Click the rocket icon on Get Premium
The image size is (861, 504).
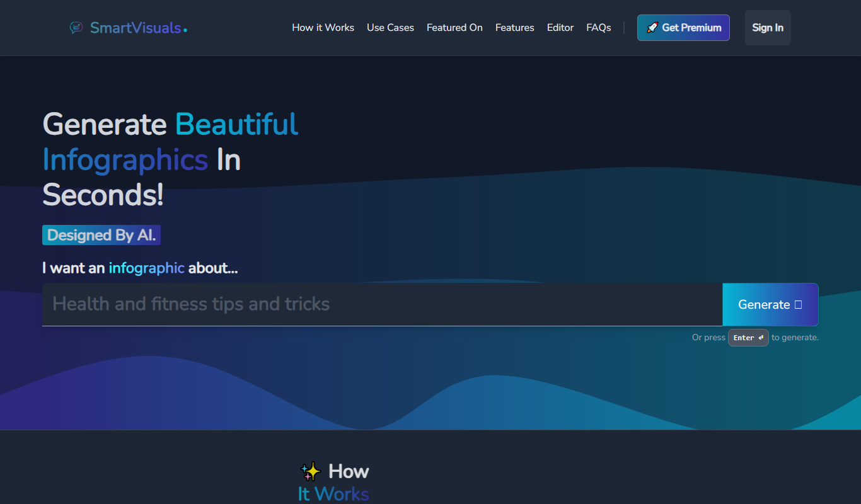(x=652, y=28)
